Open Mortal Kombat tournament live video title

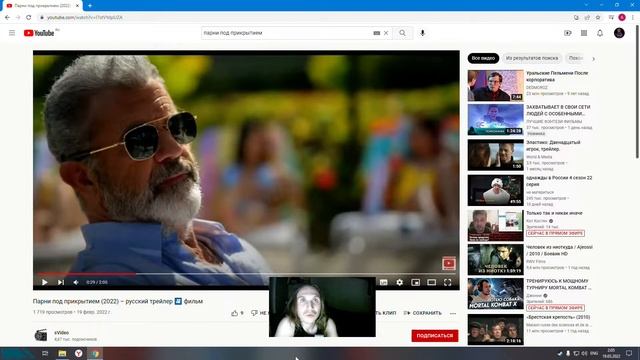click(x=558, y=284)
